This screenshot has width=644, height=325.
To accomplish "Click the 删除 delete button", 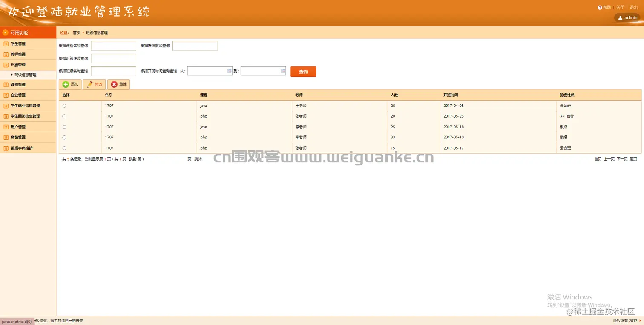I will [x=119, y=84].
